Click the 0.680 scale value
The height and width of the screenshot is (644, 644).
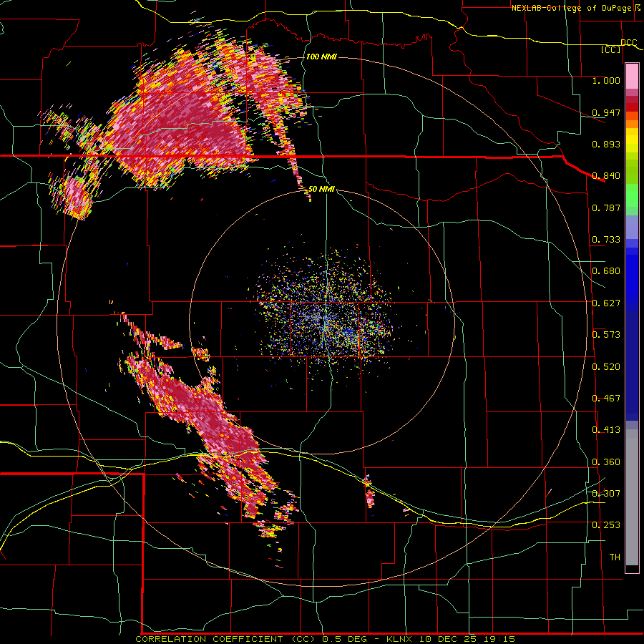(x=606, y=270)
